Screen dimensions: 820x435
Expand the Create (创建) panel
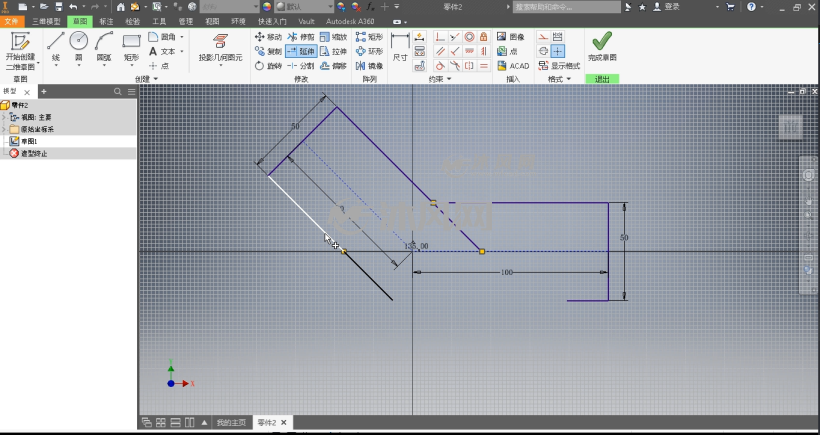point(146,79)
